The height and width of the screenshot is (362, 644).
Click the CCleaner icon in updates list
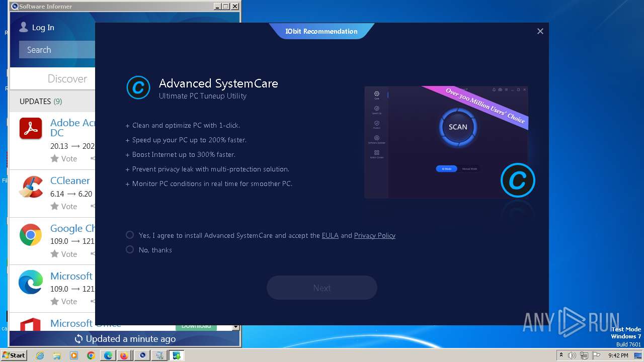pos(31,187)
